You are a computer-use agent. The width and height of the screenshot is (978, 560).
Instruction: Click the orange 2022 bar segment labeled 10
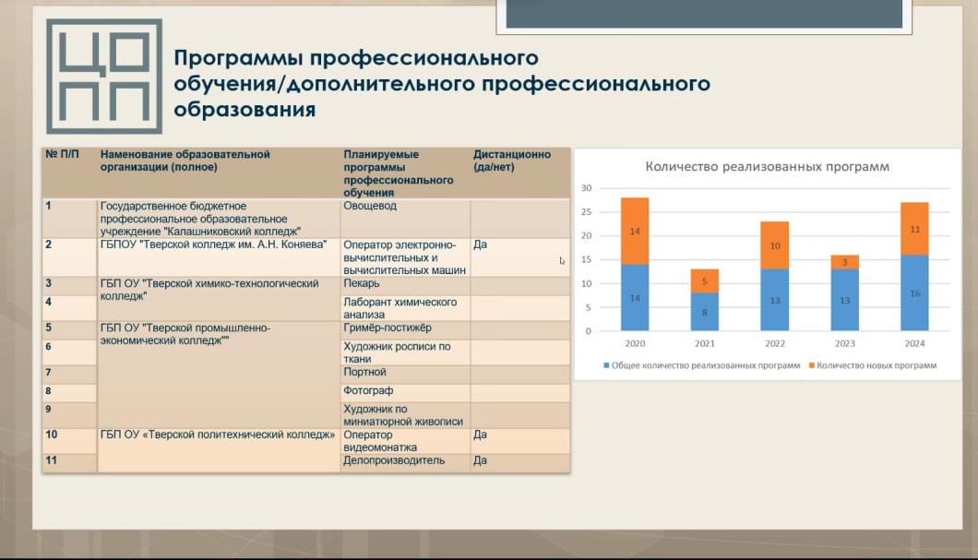click(x=775, y=245)
